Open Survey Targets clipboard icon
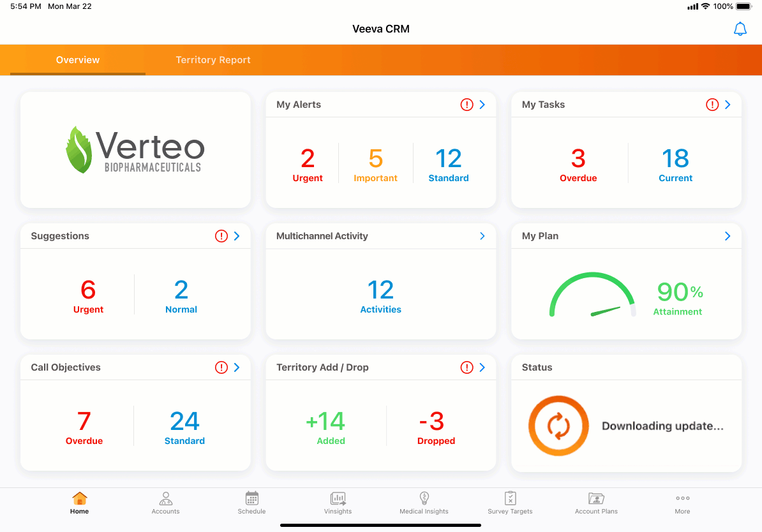Image resolution: width=762 pixels, height=532 pixels. tap(510, 498)
